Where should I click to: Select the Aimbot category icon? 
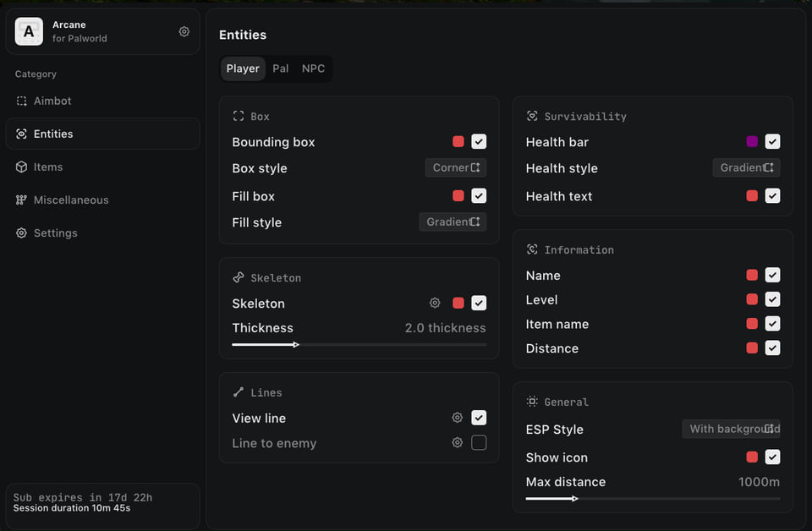(x=21, y=101)
